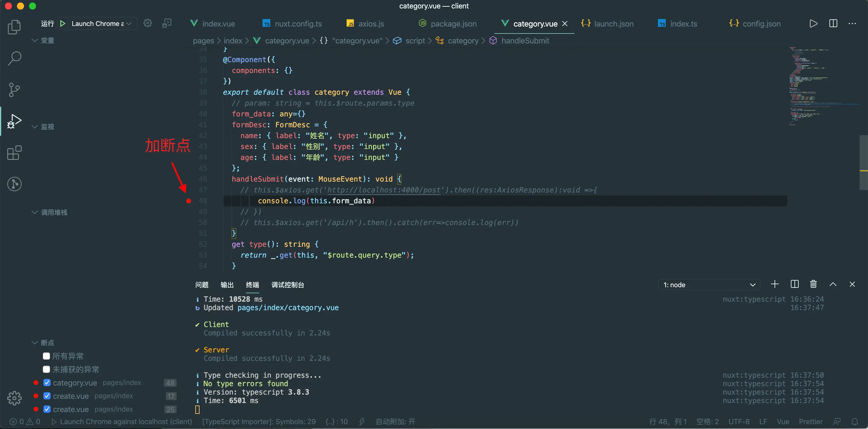Open the Source Control view
Image resolution: width=868 pixels, height=429 pixels.
pos(14,90)
